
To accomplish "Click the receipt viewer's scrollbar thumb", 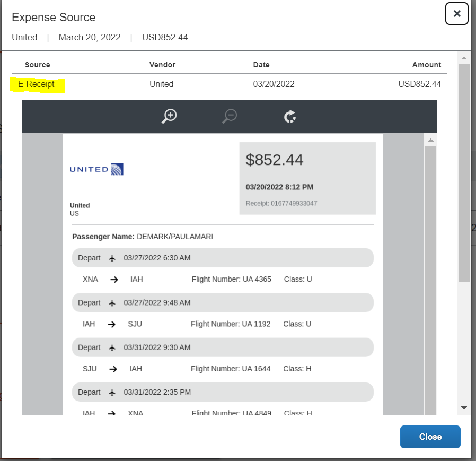I will [x=430, y=280].
